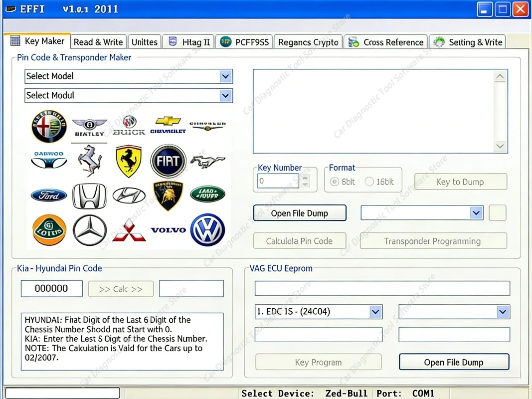
Task: Click the status bar progress field
Action: pos(62,393)
